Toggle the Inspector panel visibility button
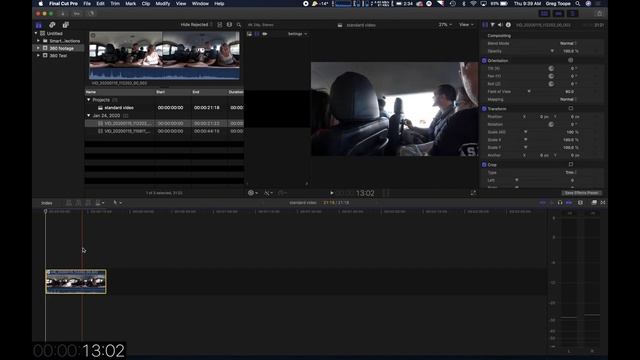640x360 pixels. coord(573,13)
